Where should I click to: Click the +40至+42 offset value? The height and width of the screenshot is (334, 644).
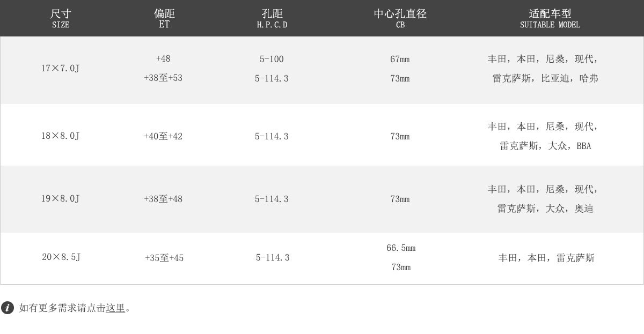point(163,136)
